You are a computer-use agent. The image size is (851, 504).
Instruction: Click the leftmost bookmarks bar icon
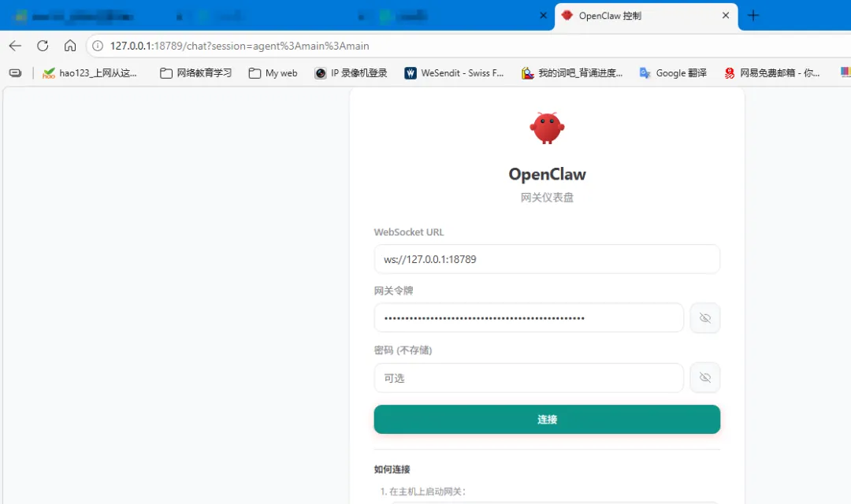(x=15, y=73)
